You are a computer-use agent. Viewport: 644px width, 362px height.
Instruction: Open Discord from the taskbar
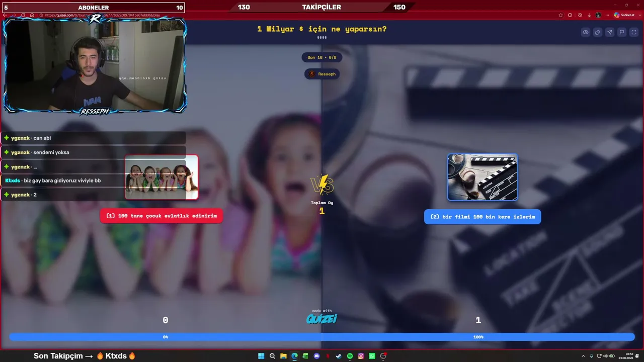[x=316, y=356]
